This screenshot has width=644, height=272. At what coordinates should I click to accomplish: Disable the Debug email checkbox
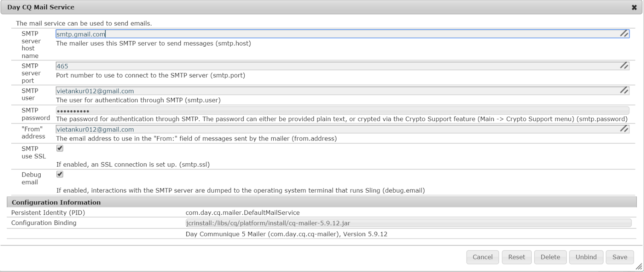(60, 174)
